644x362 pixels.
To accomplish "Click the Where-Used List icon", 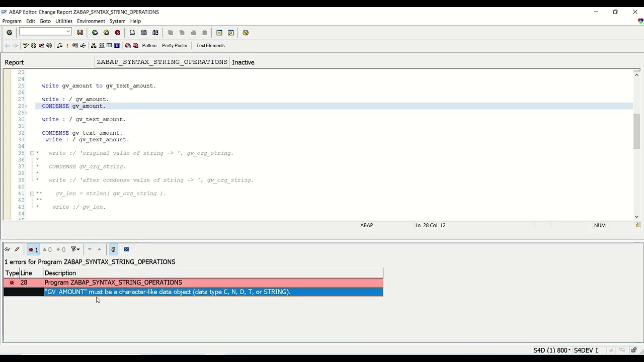I will [x=83, y=46].
